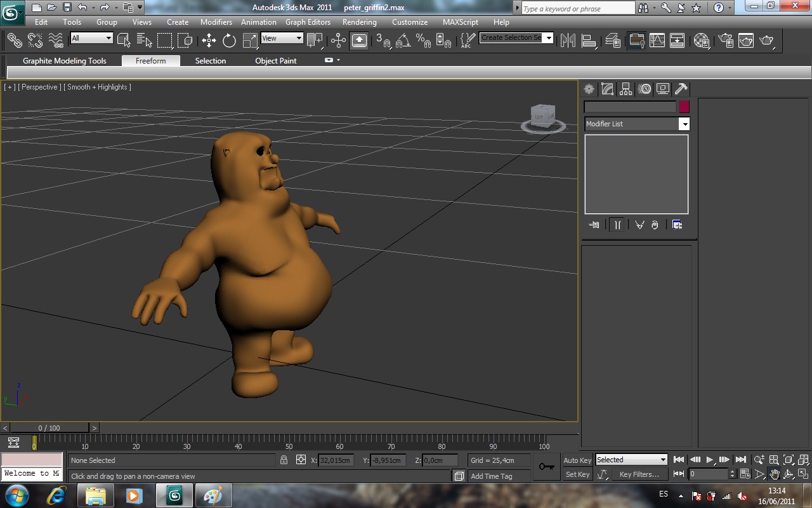
Task: Select the Orbit viewport navigation tool
Action: click(789, 474)
